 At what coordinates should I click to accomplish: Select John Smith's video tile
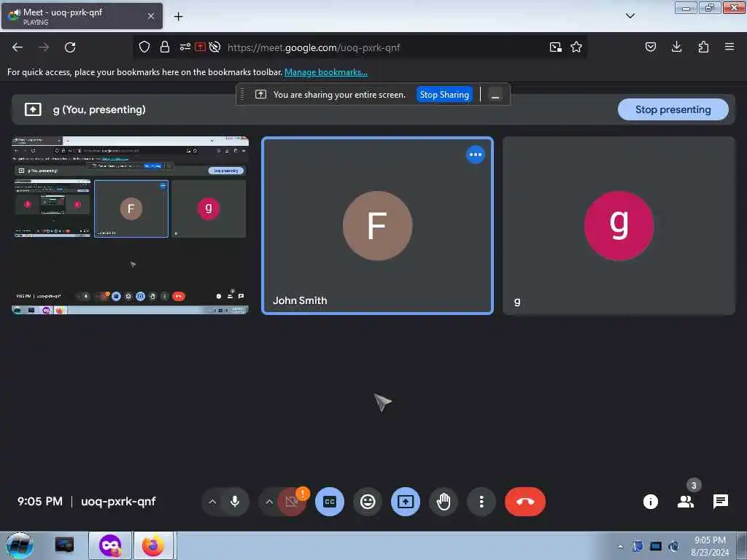(x=378, y=225)
